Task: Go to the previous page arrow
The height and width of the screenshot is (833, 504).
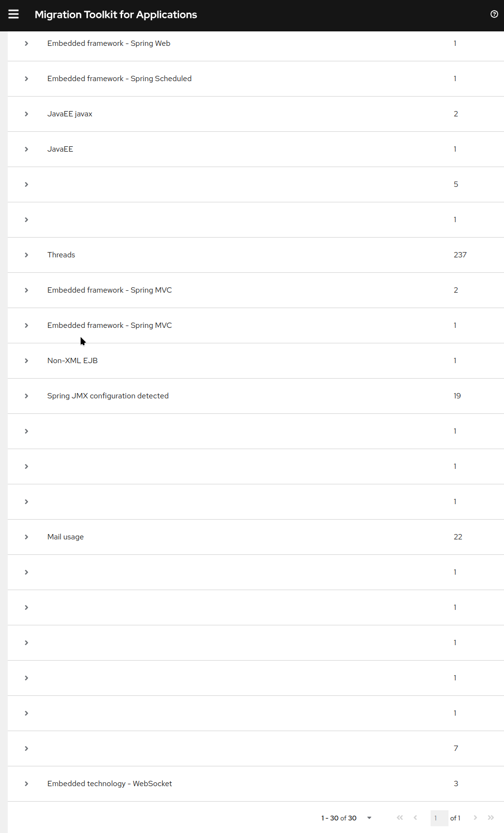Action: coord(415,818)
